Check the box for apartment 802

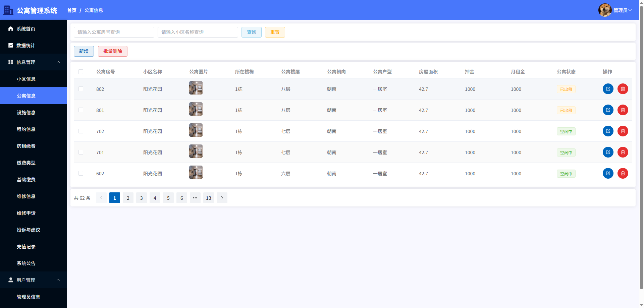tap(81, 89)
